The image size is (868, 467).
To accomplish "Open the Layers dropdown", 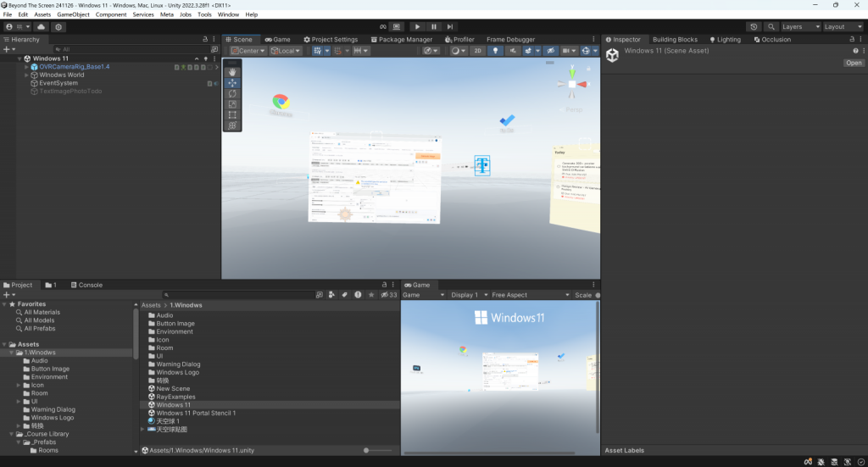I will click(800, 26).
